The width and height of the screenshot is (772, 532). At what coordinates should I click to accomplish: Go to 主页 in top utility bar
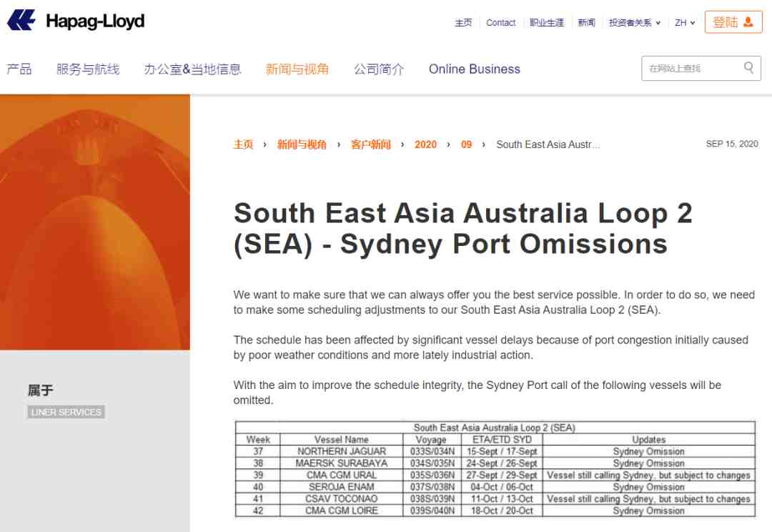(463, 23)
